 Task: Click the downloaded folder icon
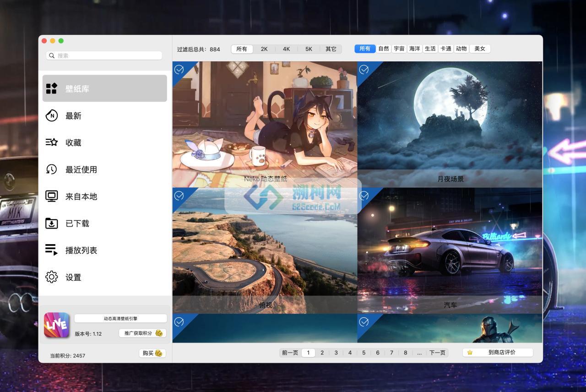click(51, 223)
